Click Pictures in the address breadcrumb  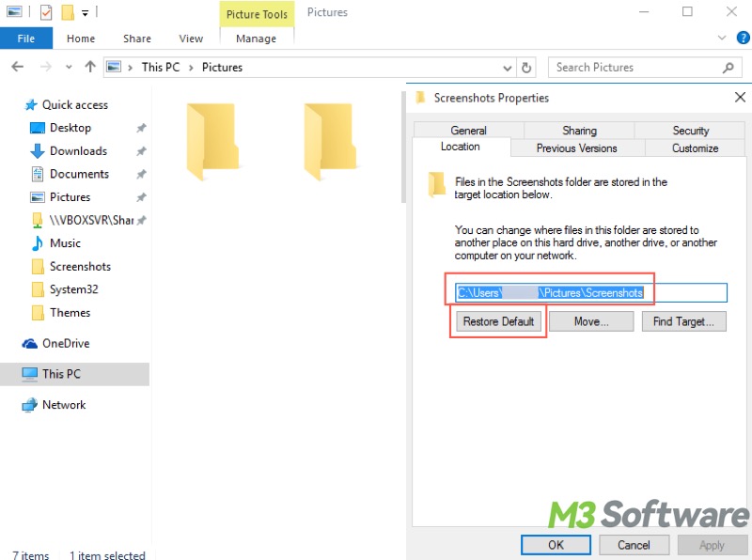point(222,67)
